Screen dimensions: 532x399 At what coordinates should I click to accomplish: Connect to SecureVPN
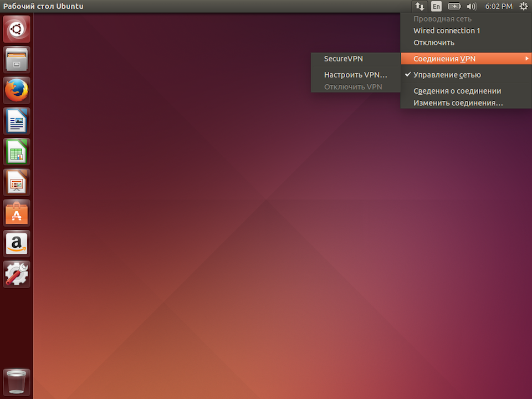(356, 59)
